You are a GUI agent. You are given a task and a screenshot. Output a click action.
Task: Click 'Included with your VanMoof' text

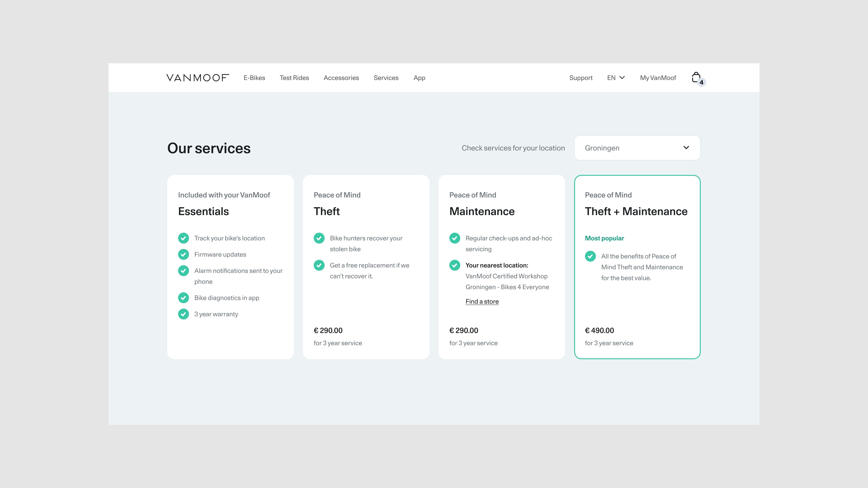[x=224, y=195]
